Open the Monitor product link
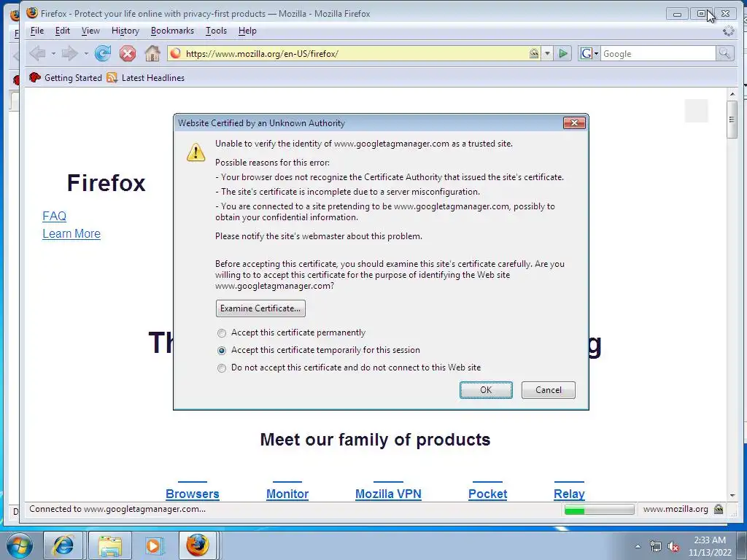 tap(287, 494)
